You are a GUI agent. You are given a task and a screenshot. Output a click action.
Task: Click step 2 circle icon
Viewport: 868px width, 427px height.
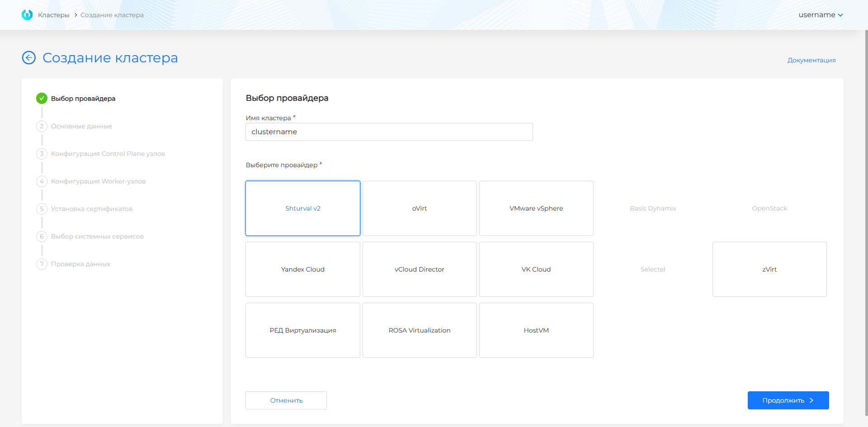[x=42, y=126]
